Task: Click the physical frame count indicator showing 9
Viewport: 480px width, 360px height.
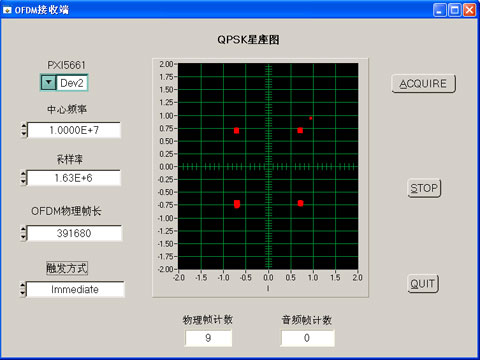Action: click(208, 338)
